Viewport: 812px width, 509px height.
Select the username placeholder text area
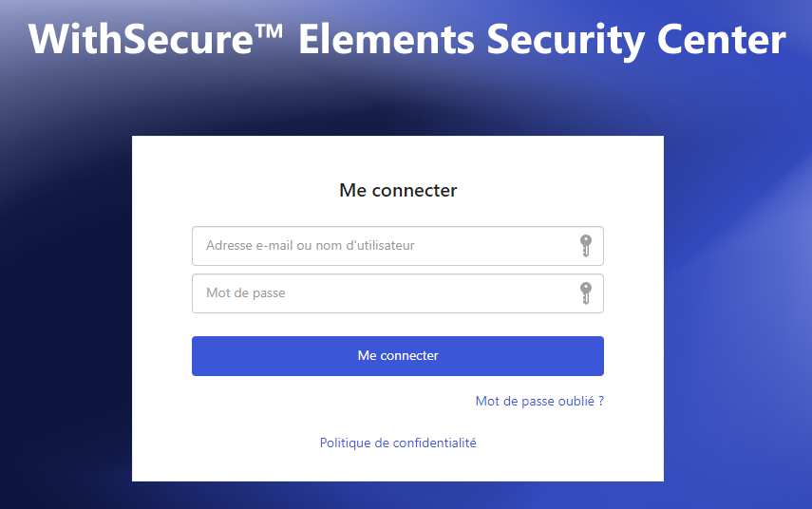(311, 245)
